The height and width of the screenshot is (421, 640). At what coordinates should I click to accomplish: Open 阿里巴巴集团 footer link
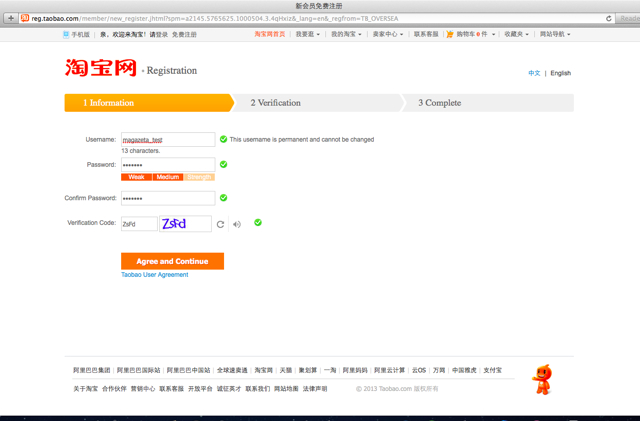tap(91, 370)
